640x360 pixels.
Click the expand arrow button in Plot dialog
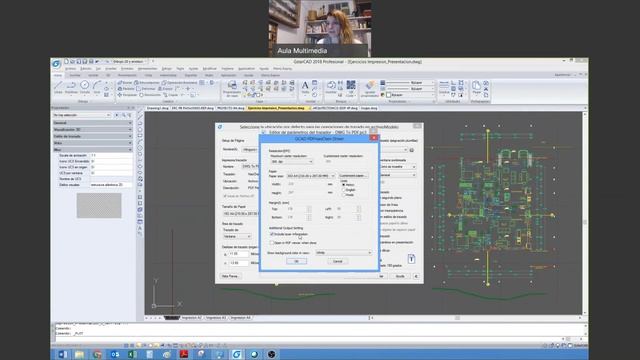click(x=416, y=276)
